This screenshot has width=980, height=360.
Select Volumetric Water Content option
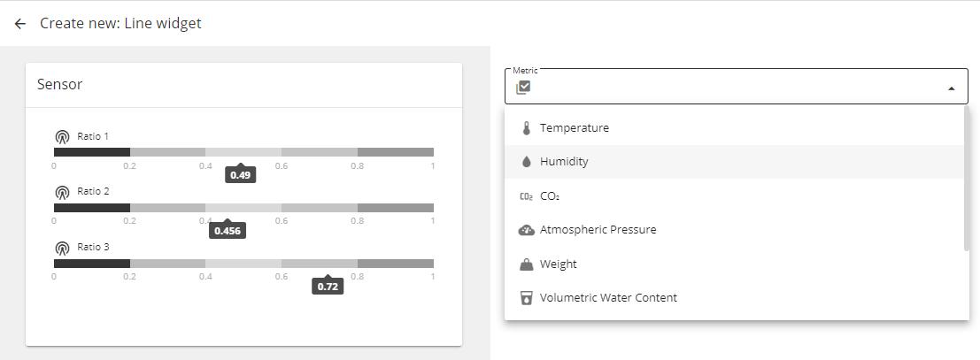pos(608,298)
